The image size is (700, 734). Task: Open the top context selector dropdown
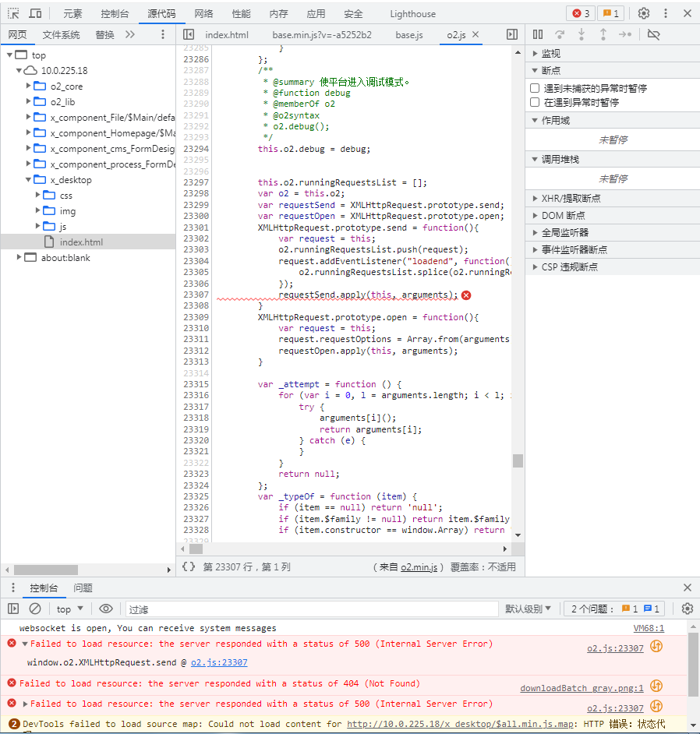tap(70, 609)
